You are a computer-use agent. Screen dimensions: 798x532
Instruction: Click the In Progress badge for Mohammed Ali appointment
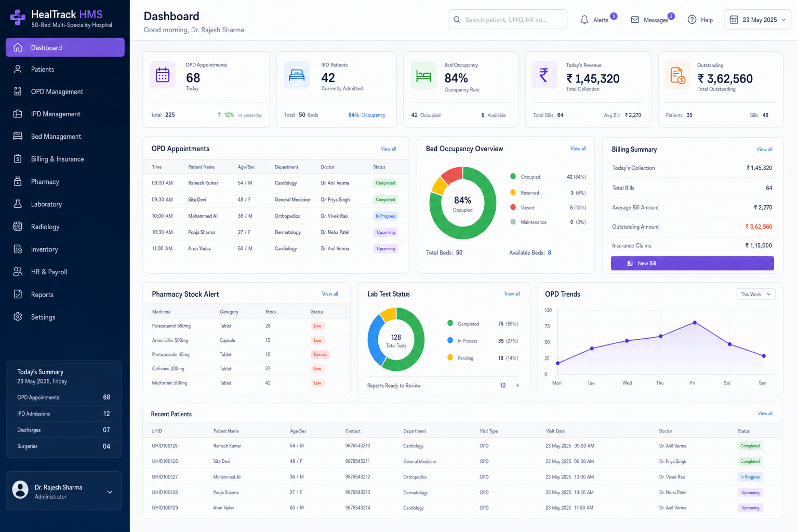[x=385, y=216]
